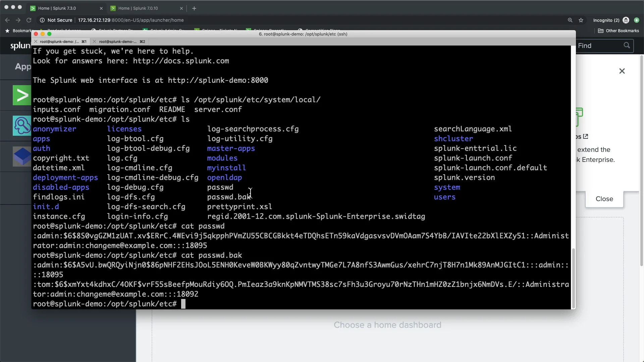Click the Not Secure site info icon
This screenshot has width=644, height=362.
coord(42,20)
